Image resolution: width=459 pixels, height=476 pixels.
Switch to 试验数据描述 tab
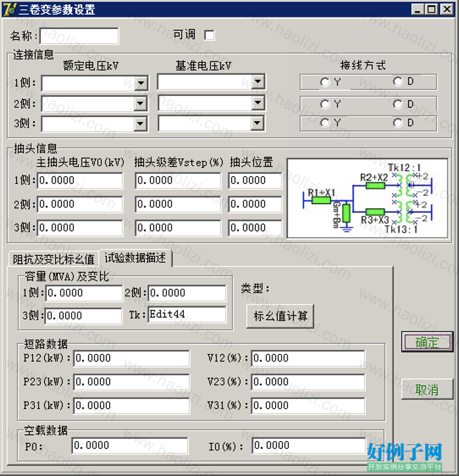tap(135, 258)
